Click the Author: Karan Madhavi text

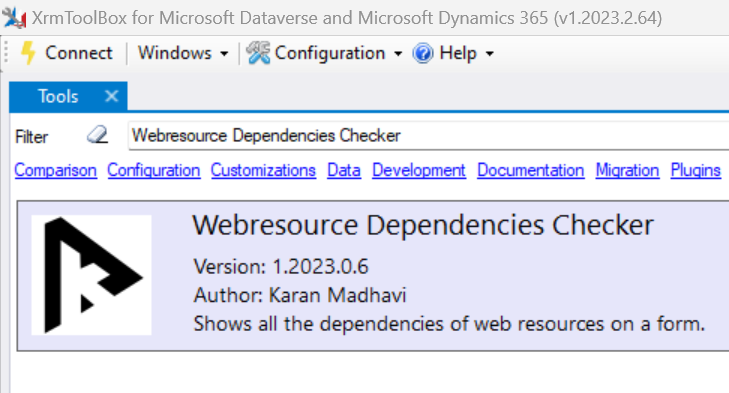click(x=300, y=295)
